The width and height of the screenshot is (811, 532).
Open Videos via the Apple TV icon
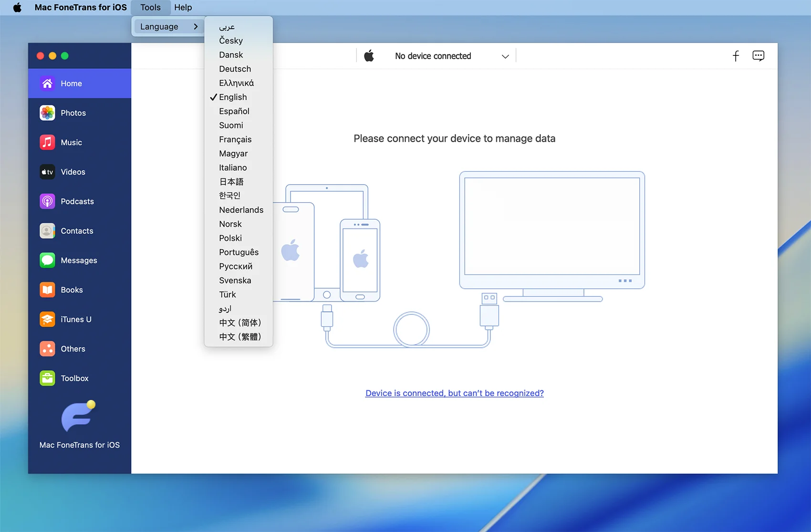(47, 172)
